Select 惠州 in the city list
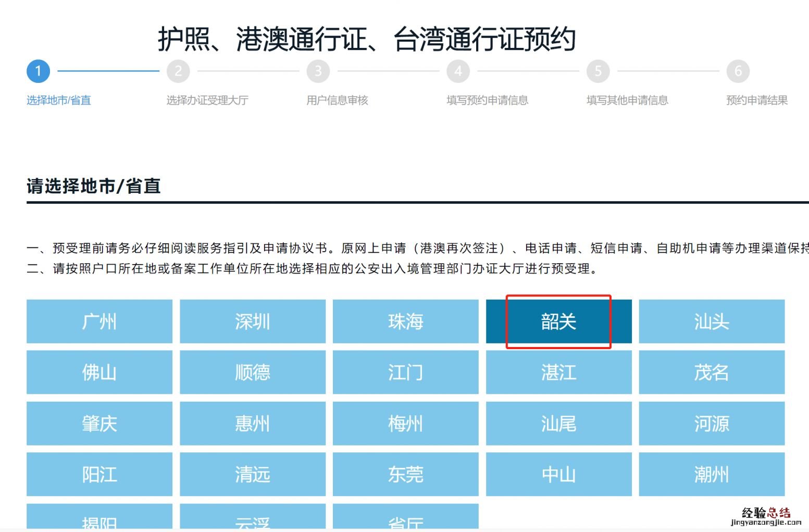Viewport: 809px width, 532px height. tap(253, 423)
